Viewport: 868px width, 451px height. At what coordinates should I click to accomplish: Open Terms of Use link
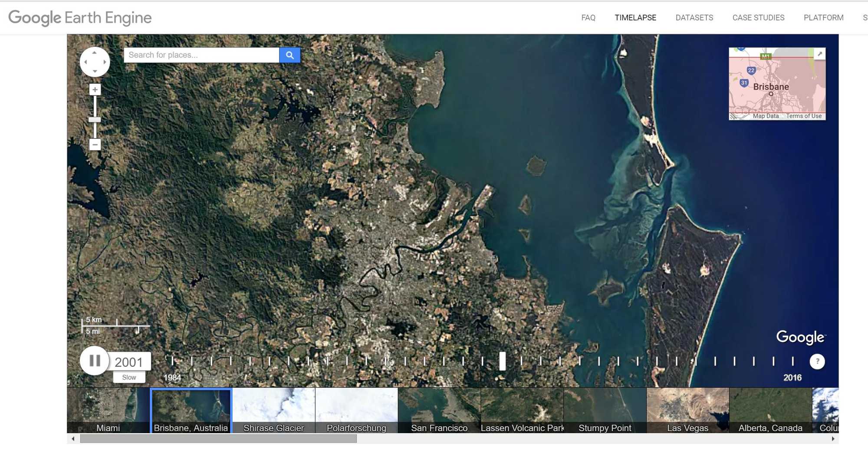point(804,116)
